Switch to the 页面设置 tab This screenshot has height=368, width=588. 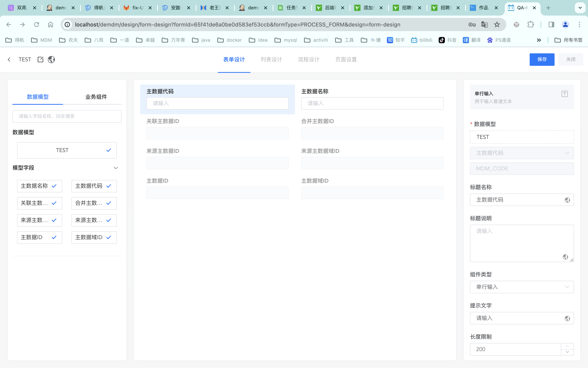(x=346, y=59)
